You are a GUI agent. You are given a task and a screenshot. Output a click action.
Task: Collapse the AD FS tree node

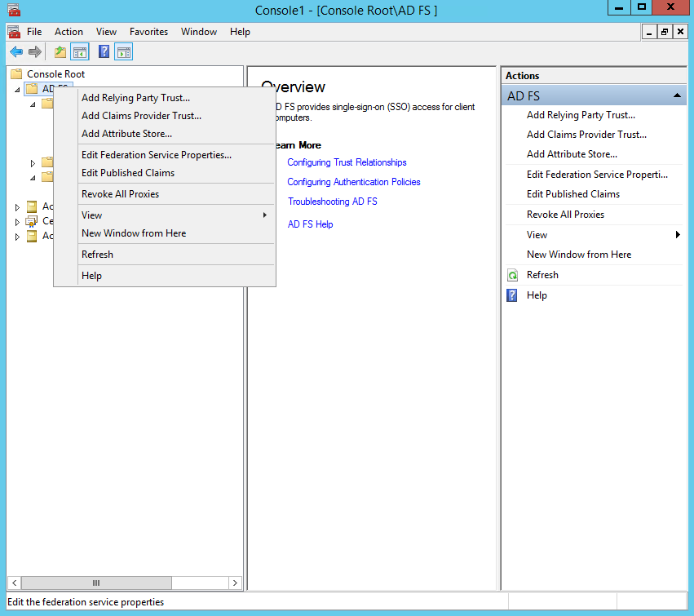click(17, 89)
